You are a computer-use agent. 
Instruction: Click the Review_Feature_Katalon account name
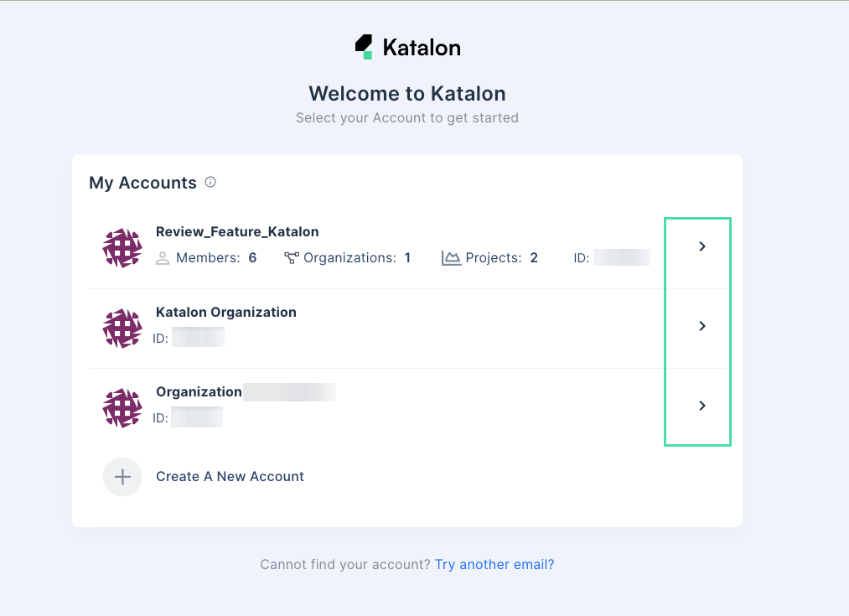pos(237,231)
